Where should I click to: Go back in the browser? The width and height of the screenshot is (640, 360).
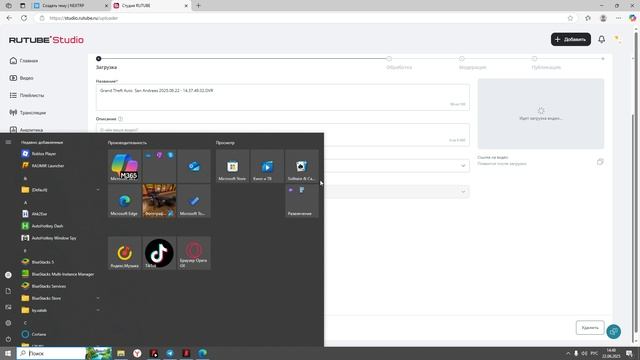pos(9,18)
